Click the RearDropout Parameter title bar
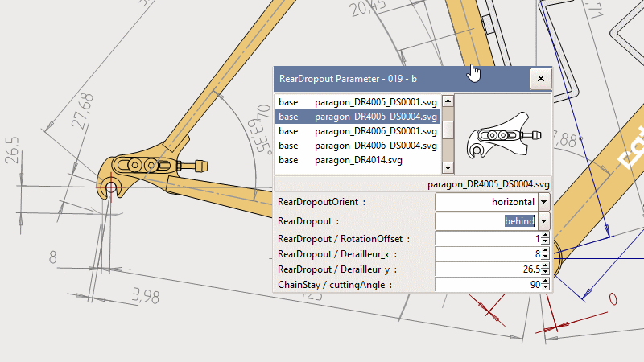644x362 pixels. [x=386, y=79]
